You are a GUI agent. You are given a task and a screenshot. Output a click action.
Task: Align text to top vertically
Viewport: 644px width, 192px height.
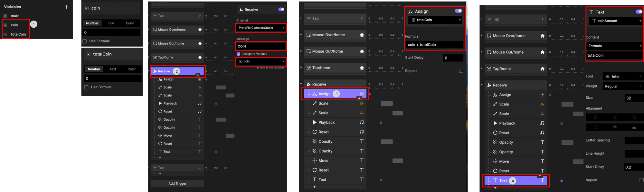point(596,127)
